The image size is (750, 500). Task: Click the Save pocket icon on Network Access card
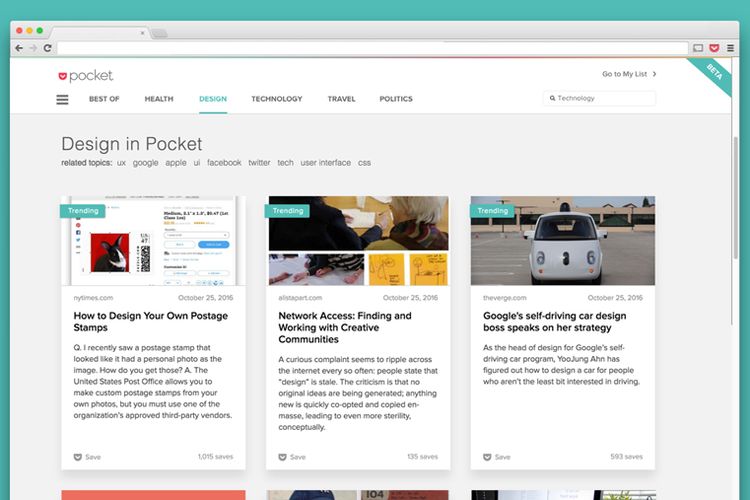tap(282, 457)
